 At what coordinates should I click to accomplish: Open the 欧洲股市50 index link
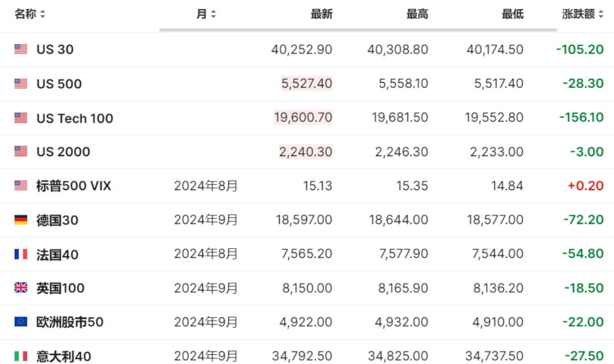70,322
